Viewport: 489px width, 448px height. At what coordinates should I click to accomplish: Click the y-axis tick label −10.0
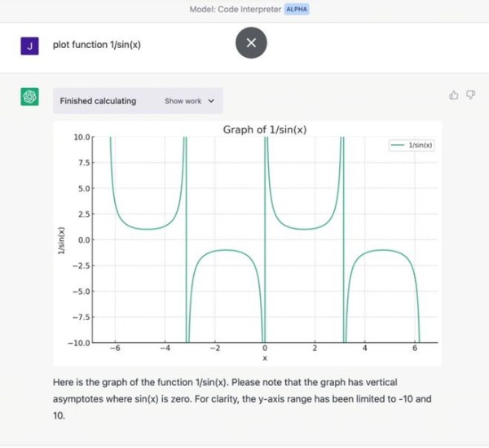pyautogui.click(x=79, y=343)
